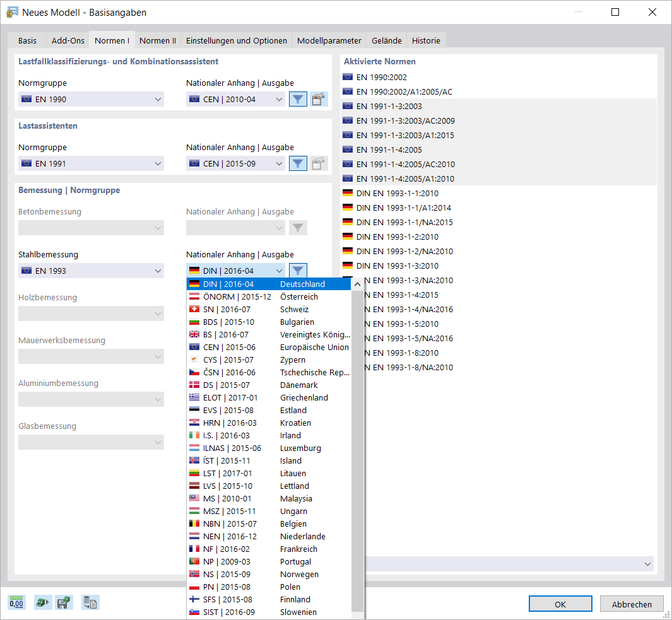Open the CEN | 2015-09 national annex dropdown

(235, 164)
